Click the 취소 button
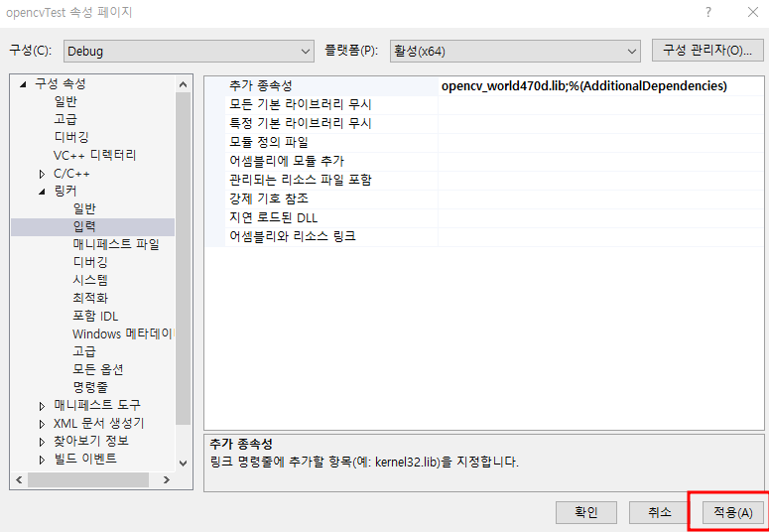This screenshot has height=532, width=769. coord(660,513)
